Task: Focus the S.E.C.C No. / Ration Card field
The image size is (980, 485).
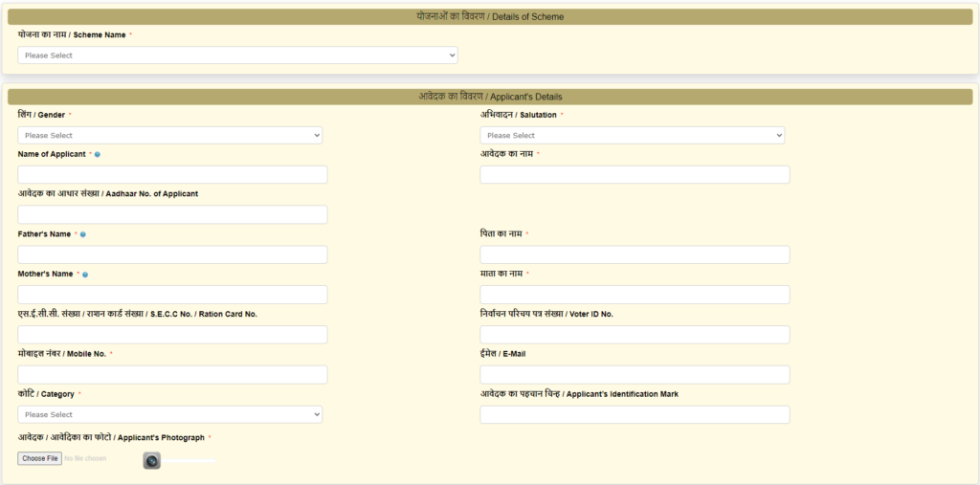Action: [x=172, y=335]
